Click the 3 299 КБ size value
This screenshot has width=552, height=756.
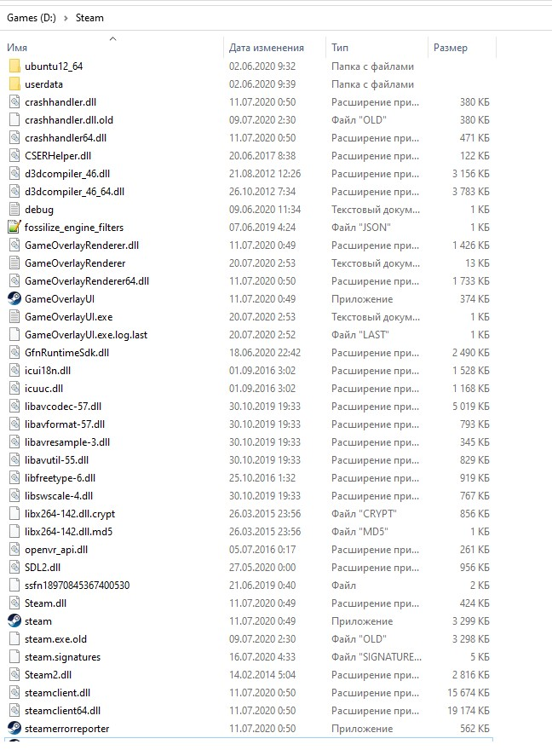[470, 620]
